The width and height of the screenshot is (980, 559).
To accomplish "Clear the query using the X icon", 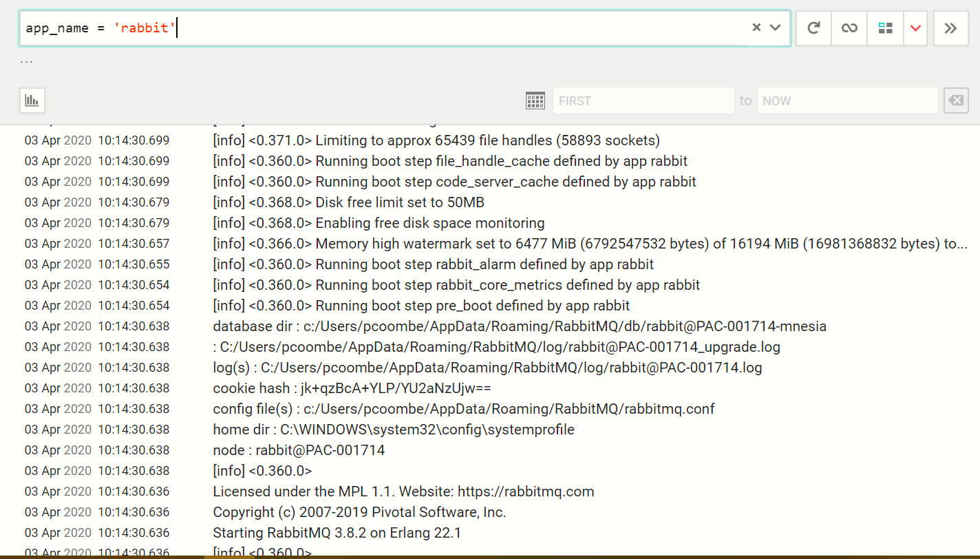I will 756,28.
